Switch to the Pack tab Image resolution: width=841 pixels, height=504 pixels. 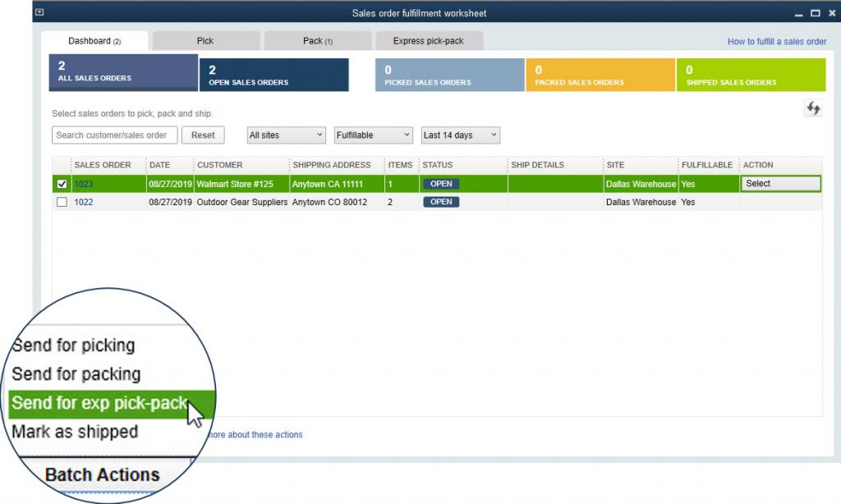(318, 41)
